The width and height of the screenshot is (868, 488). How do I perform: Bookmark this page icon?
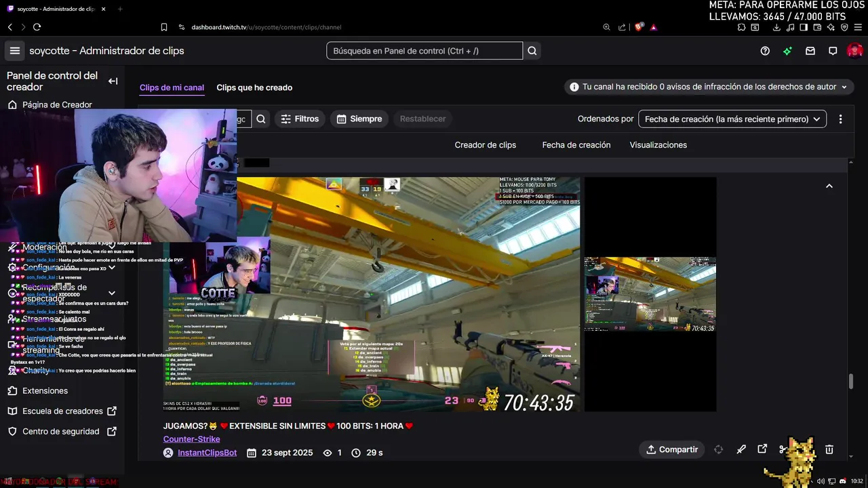click(x=164, y=27)
